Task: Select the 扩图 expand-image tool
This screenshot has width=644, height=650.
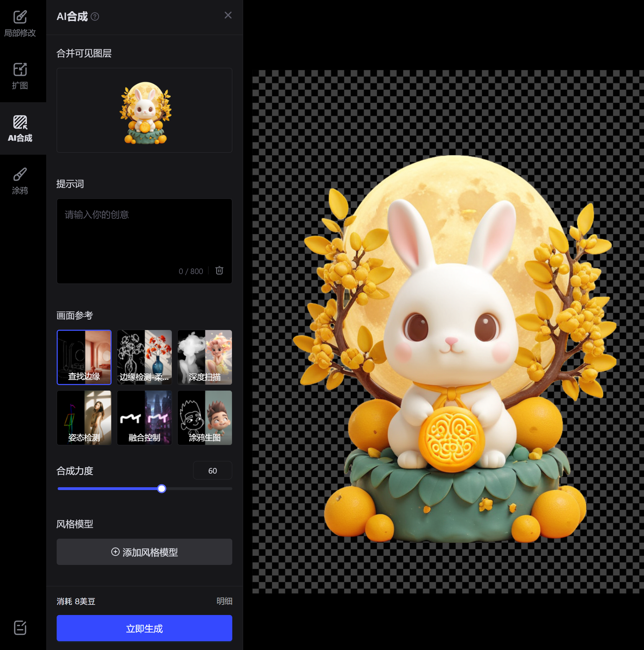Action: coord(20,76)
